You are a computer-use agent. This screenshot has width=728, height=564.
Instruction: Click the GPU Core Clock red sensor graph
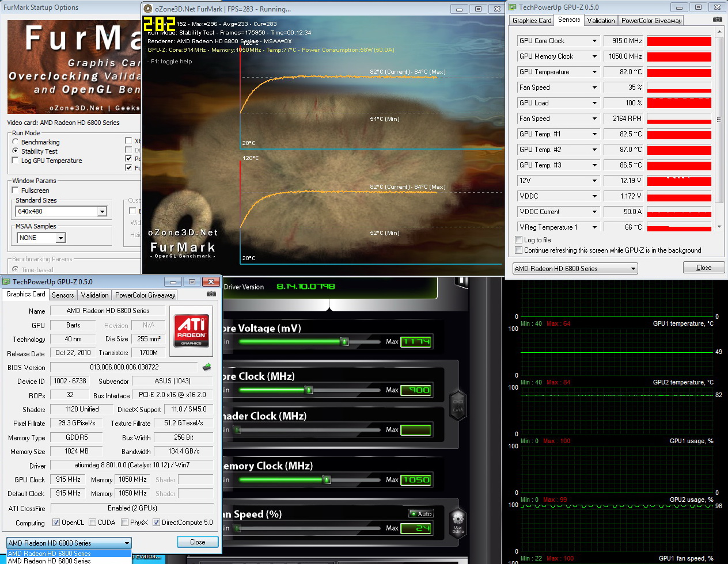coord(679,41)
